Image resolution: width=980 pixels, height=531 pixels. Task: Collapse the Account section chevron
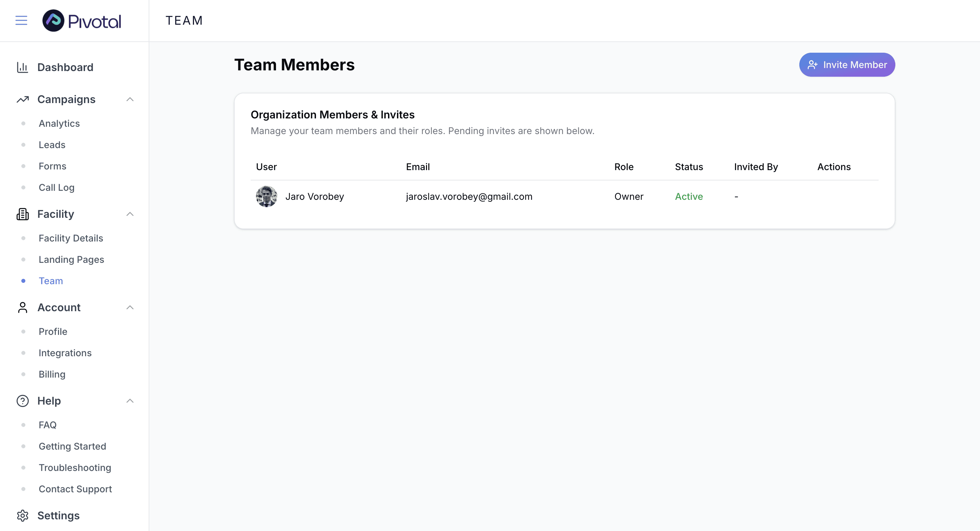130,308
